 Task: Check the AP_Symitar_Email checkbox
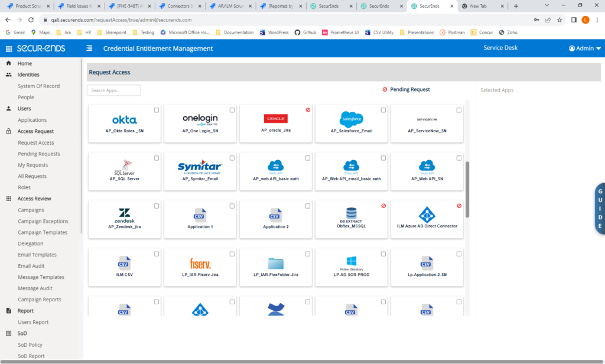[x=232, y=158]
